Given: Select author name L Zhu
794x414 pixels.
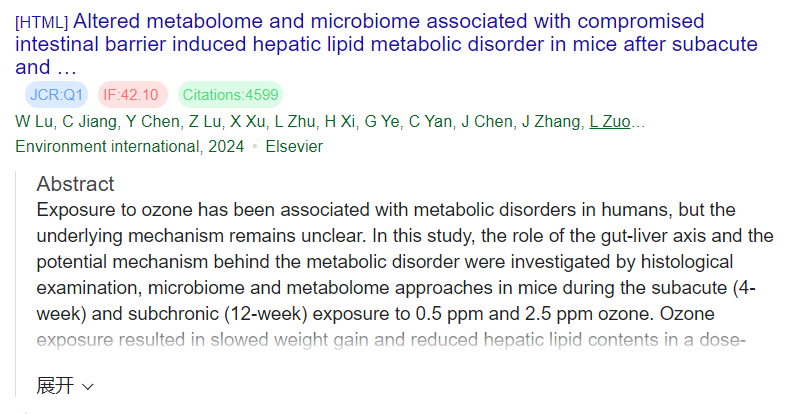Looking at the screenshot, I should (297, 122).
